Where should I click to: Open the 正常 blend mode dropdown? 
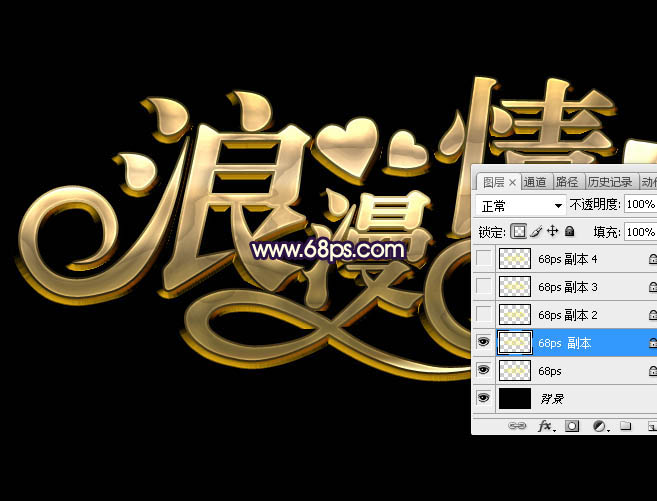[521, 205]
